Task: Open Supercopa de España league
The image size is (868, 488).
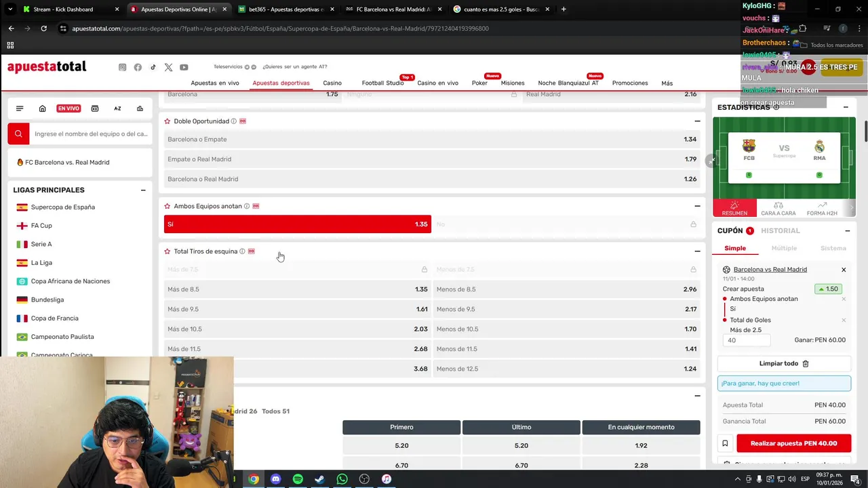Action: click(x=63, y=207)
